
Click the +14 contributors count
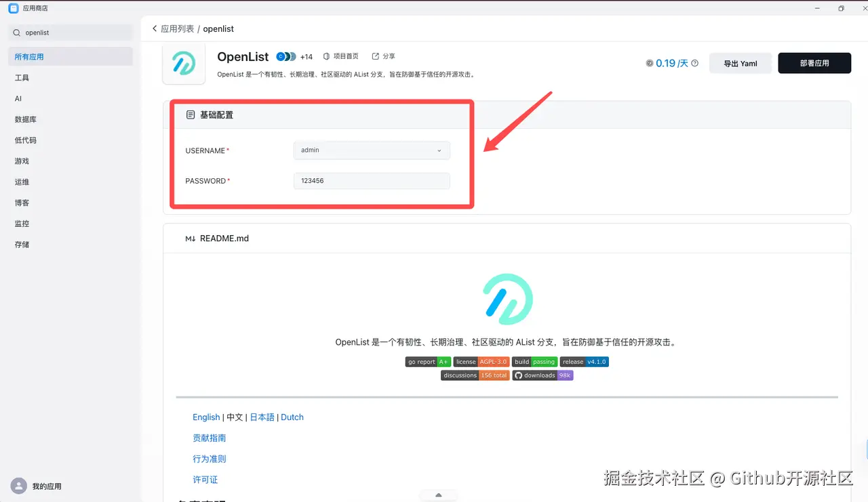pos(307,57)
